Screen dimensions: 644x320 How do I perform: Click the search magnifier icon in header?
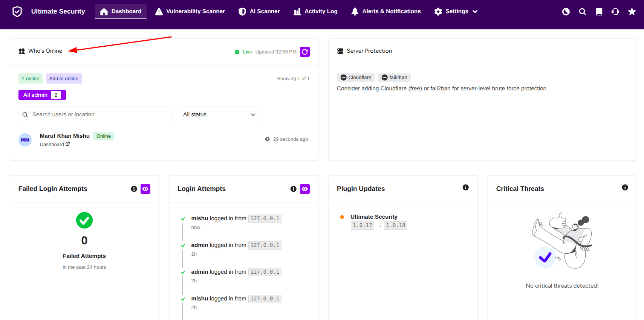pyautogui.click(x=583, y=12)
